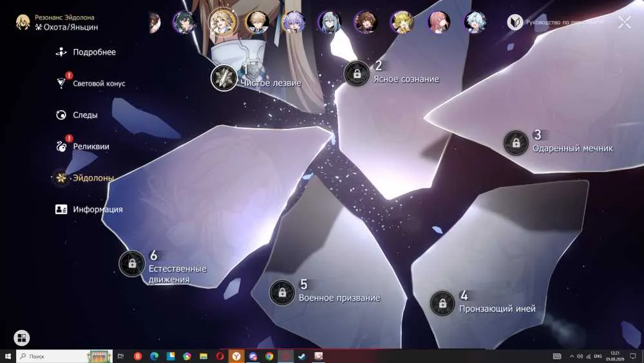
Task: Click the Военное призвание eidolon label
Action: (339, 298)
